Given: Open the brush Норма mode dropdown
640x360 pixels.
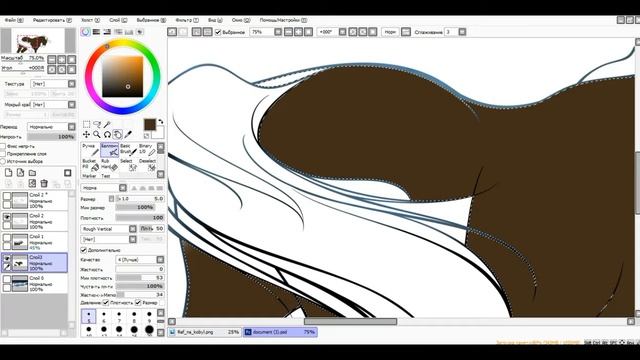Looking at the screenshot, I should pyautogui.click(x=104, y=188).
